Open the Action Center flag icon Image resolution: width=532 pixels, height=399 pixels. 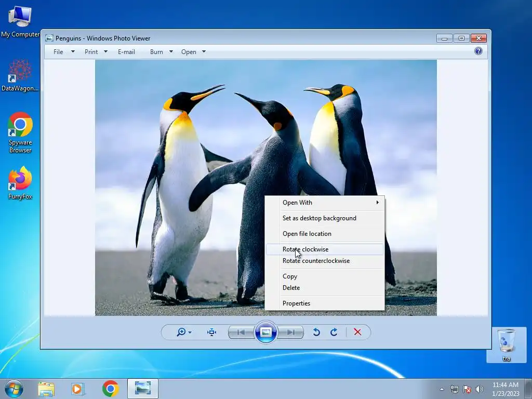[467, 389]
